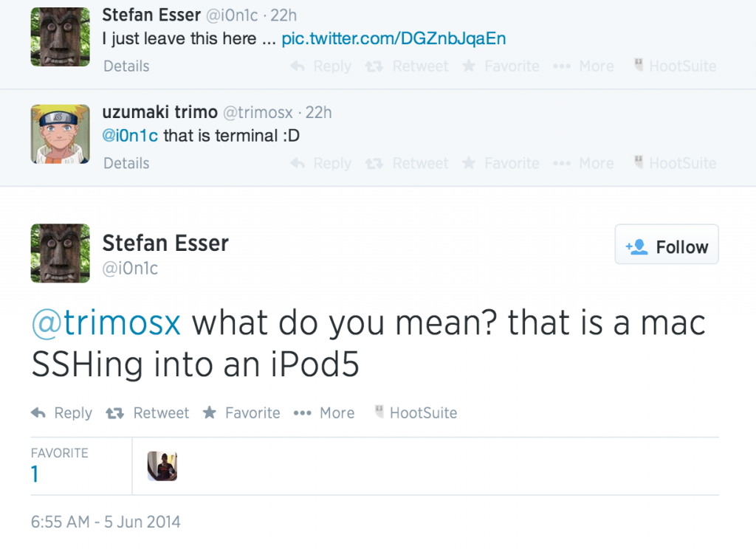Open the @trimosx mention in the main tweet
Screen dimensions: 756x549
click(106, 324)
